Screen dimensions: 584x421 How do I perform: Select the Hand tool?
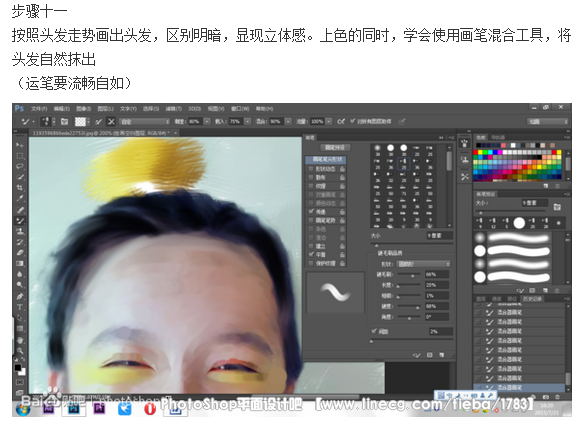point(20,340)
